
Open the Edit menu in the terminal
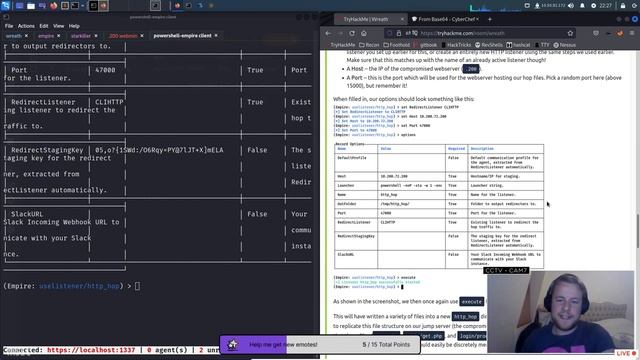[x=44, y=26]
